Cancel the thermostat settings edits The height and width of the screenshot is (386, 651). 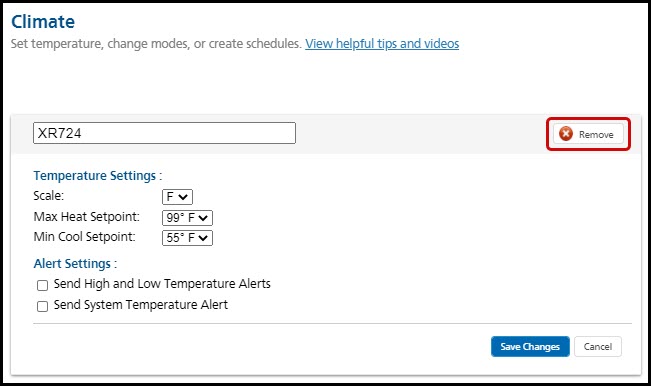click(598, 347)
